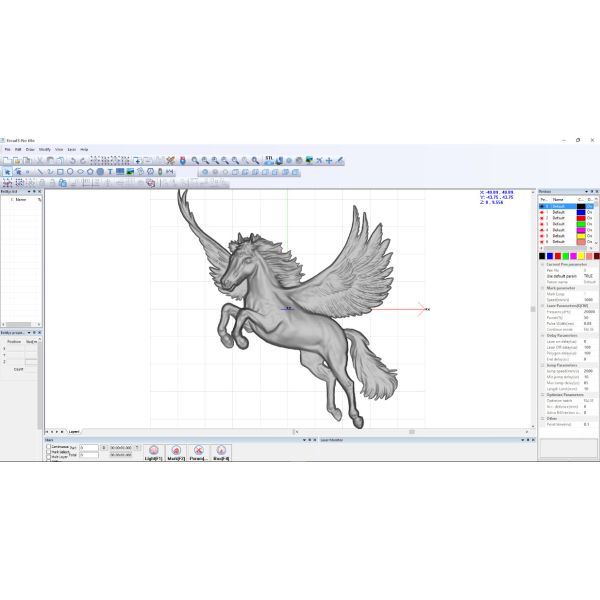Select the Layer1 sheet tab
The height and width of the screenshot is (600, 600).
74,432
